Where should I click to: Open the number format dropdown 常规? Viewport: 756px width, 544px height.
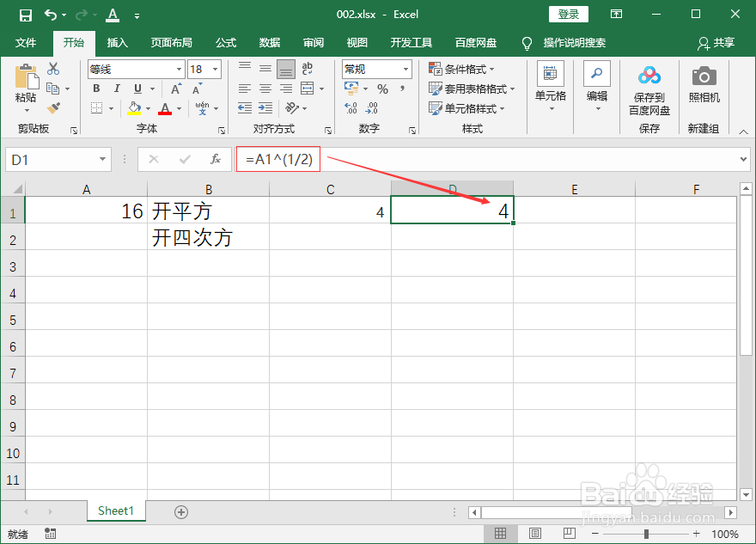point(406,69)
